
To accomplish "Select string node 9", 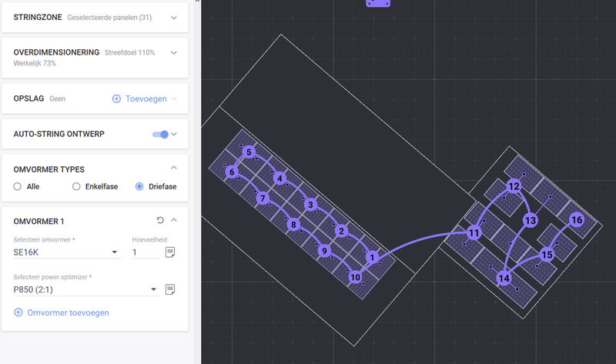I will pos(324,251).
